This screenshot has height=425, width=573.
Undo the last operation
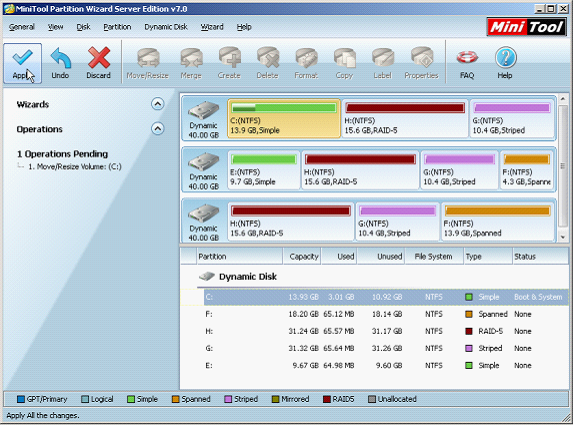coord(60,64)
